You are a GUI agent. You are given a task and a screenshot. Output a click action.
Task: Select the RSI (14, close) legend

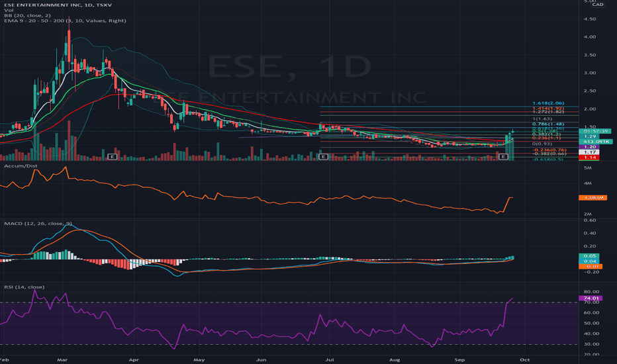click(x=24, y=287)
